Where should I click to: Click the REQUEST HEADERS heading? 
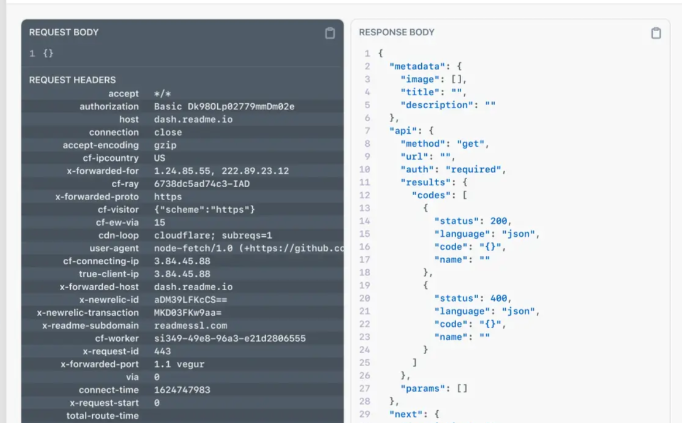coord(73,80)
